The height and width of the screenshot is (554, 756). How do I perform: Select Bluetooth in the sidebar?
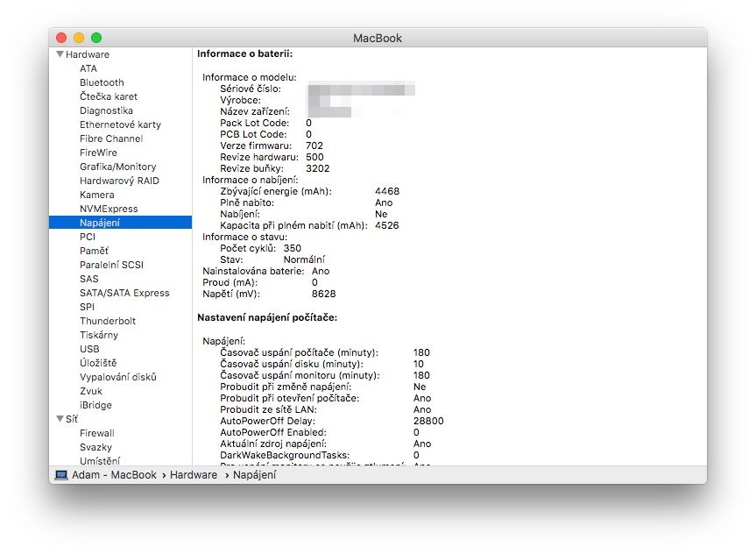coord(102,82)
